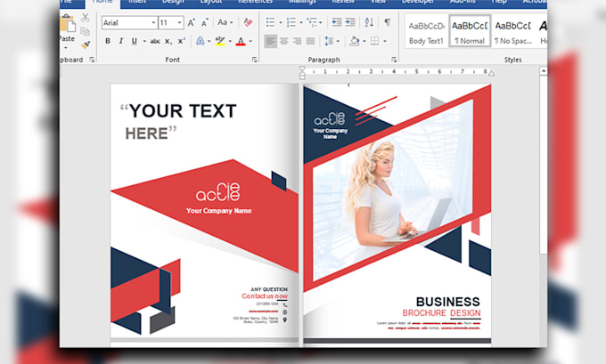The height and width of the screenshot is (364, 606).
Task: Click the vertical scrollbar up arrow
Action: (543, 71)
